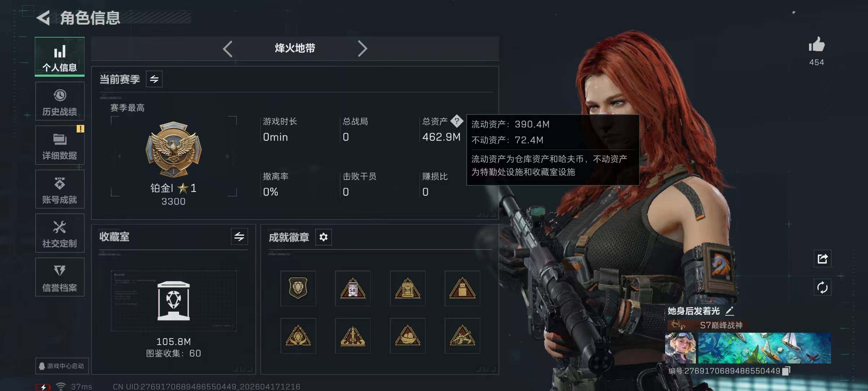Open the 信誉档案 sidebar item
Screen dimensions: 868x391
(x=60, y=277)
